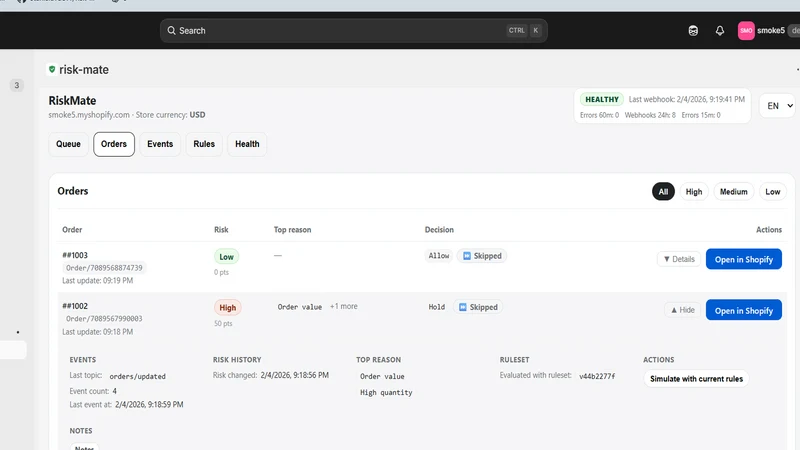Open order #1002 in Shopify

click(744, 310)
